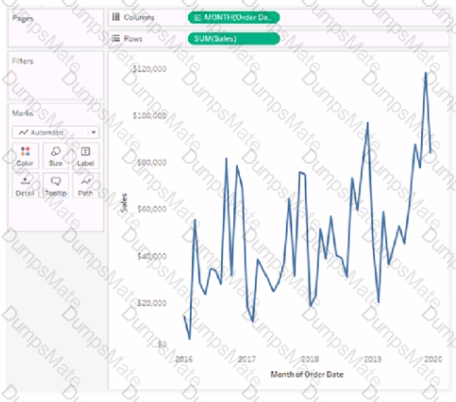Click the 2020 axis label
Image resolution: width=456 pixels, height=402 pixels.
coord(433,359)
